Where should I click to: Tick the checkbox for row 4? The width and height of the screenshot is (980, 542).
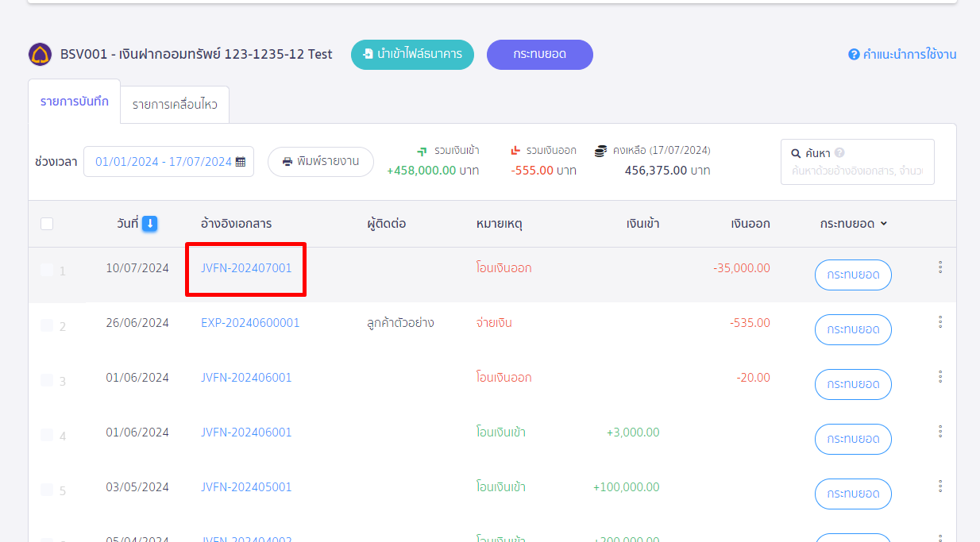47,435
